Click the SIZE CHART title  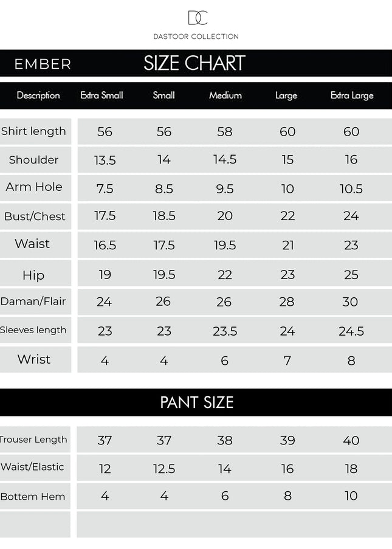[x=194, y=63]
